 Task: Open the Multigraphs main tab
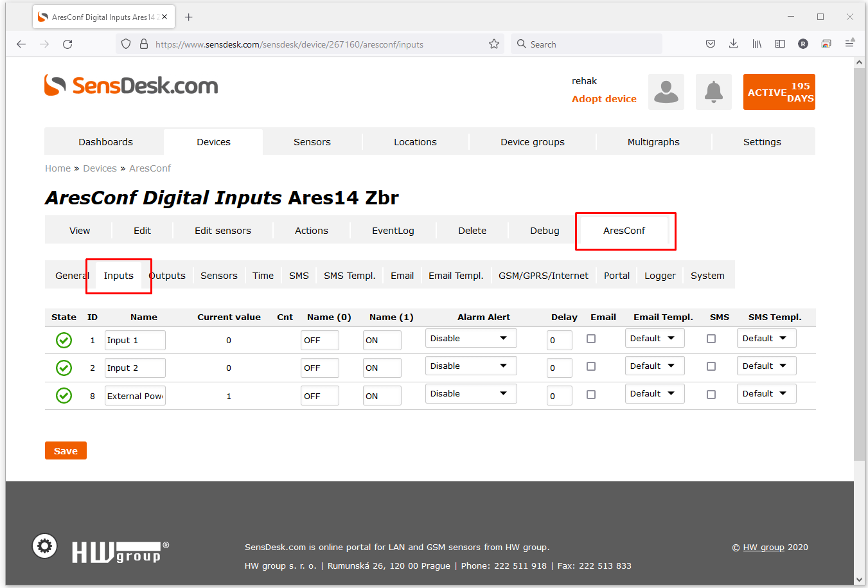coord(653,142)
